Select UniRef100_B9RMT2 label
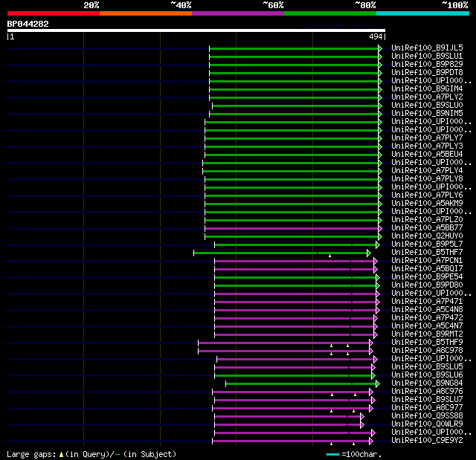Viewport: 476px width, 460px height. [x=427, y=334]
